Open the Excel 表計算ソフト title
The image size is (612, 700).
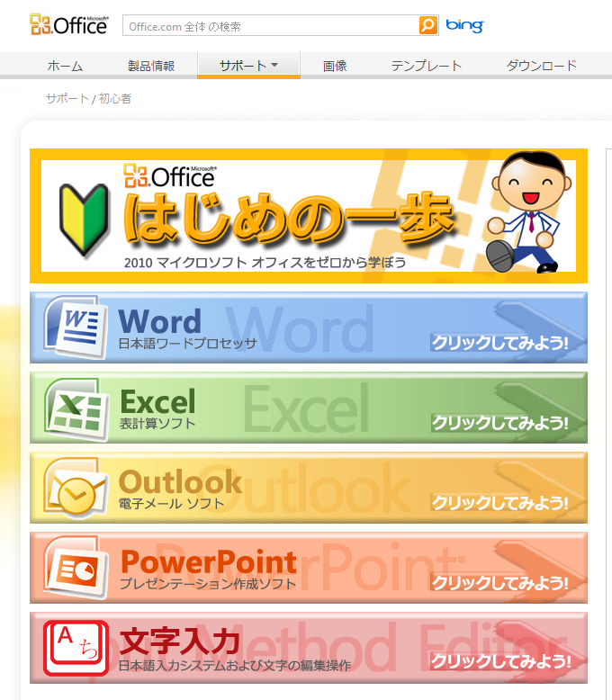point(157,408)
